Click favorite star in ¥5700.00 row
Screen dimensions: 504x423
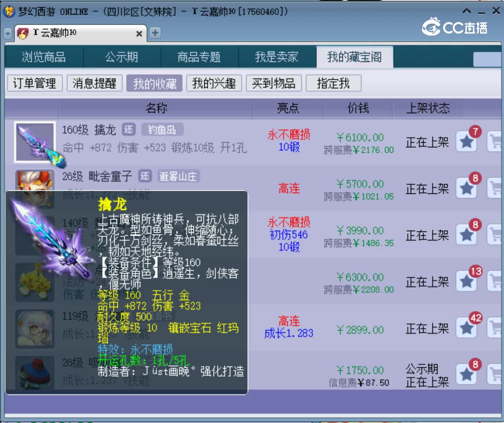(467, 188)
